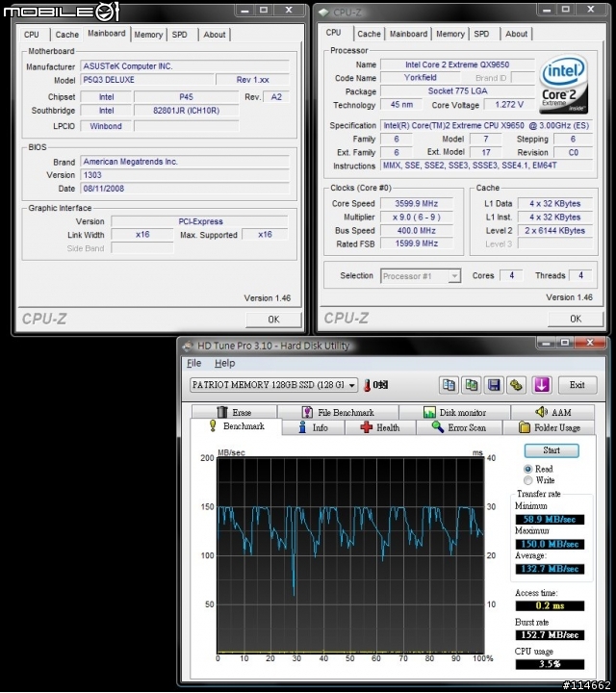Open the About tab in left CPU-Z window
This screenshot has height=693, width=616.
[x=215, y=35]
